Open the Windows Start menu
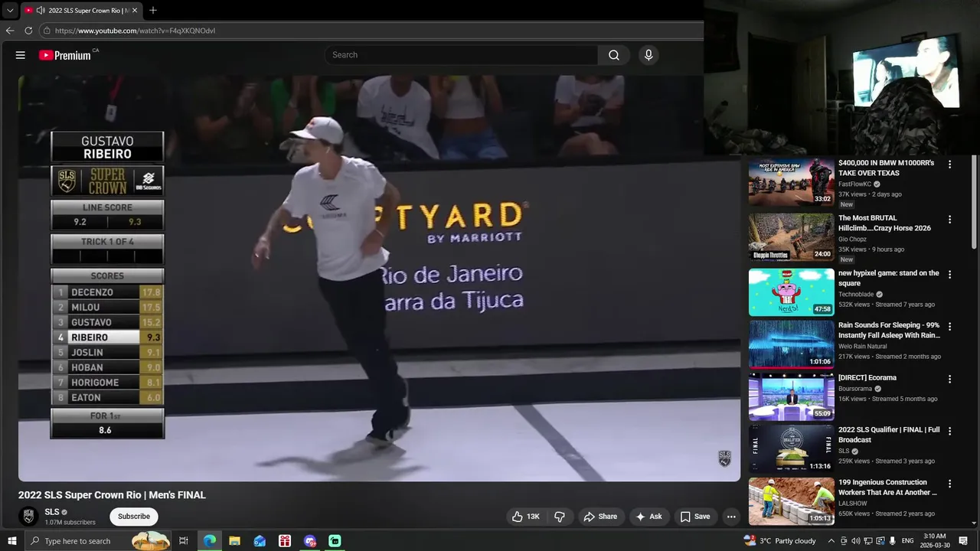Image resolution: width=980 pixels, height=551 pixels. (11, 541)
